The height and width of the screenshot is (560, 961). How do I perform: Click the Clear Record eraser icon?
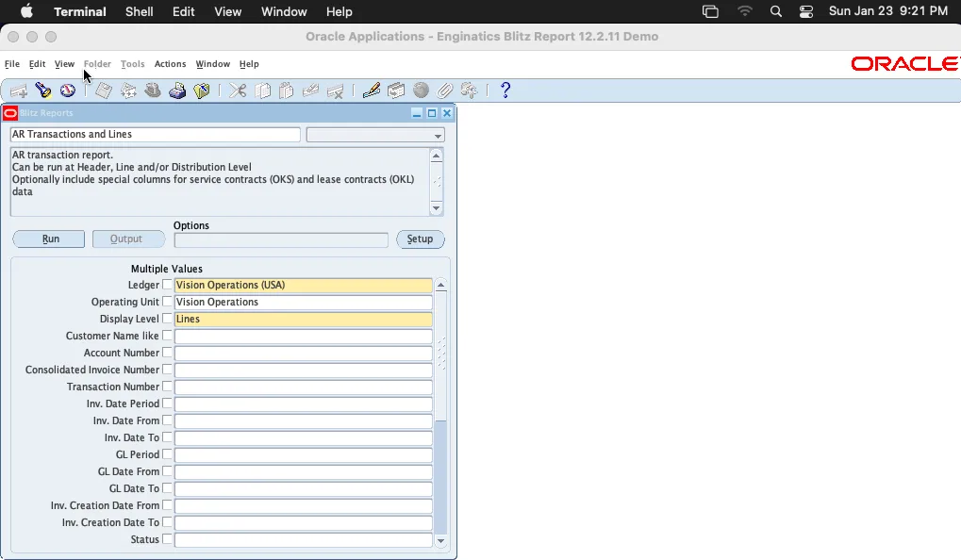tap(310, 91)
